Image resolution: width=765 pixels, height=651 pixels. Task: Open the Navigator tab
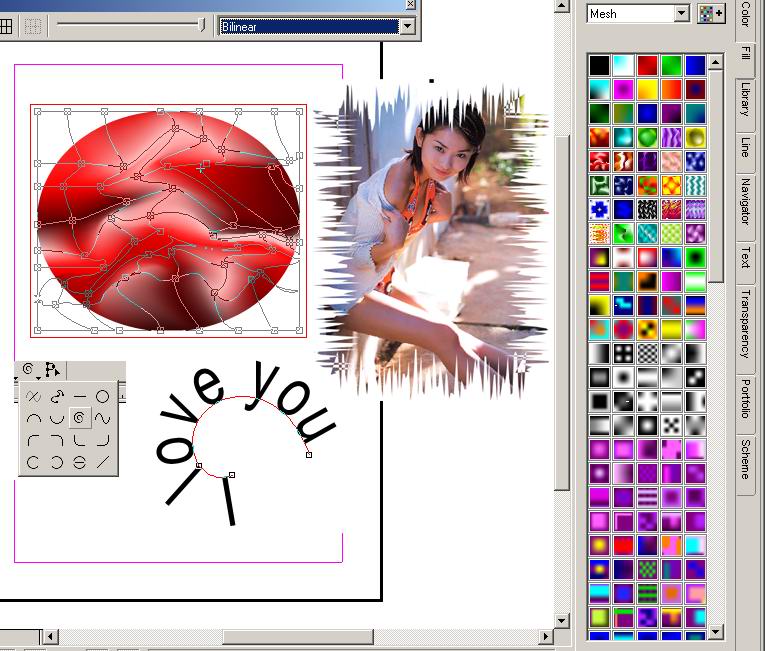tap(745, 201)
